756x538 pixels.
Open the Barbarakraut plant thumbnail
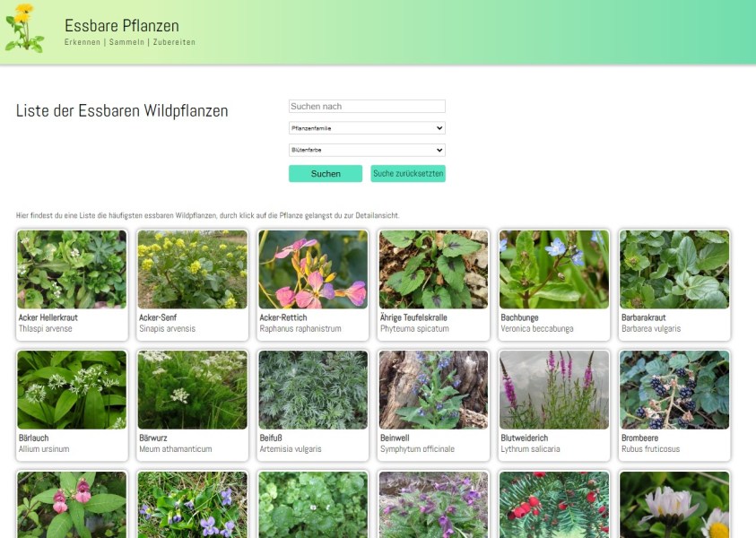[x=674, y=270]
